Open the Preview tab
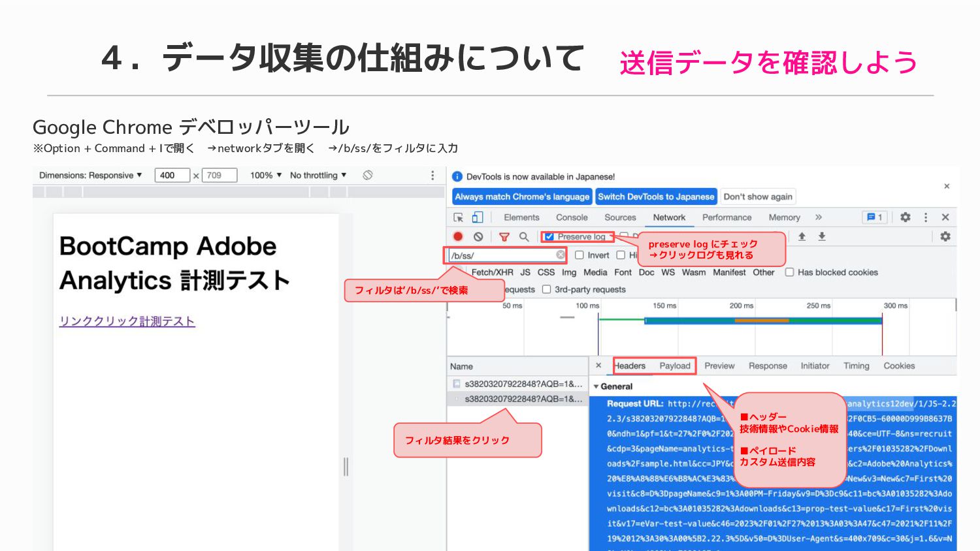 pyautogui.click(x=719, y=366)
